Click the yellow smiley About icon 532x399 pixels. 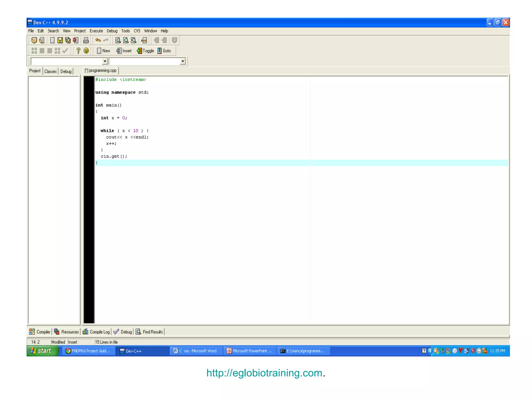click(86, 51)
